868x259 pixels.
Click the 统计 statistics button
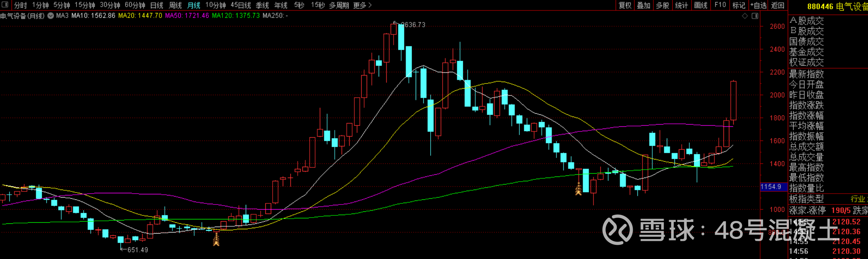click(681, 5)
